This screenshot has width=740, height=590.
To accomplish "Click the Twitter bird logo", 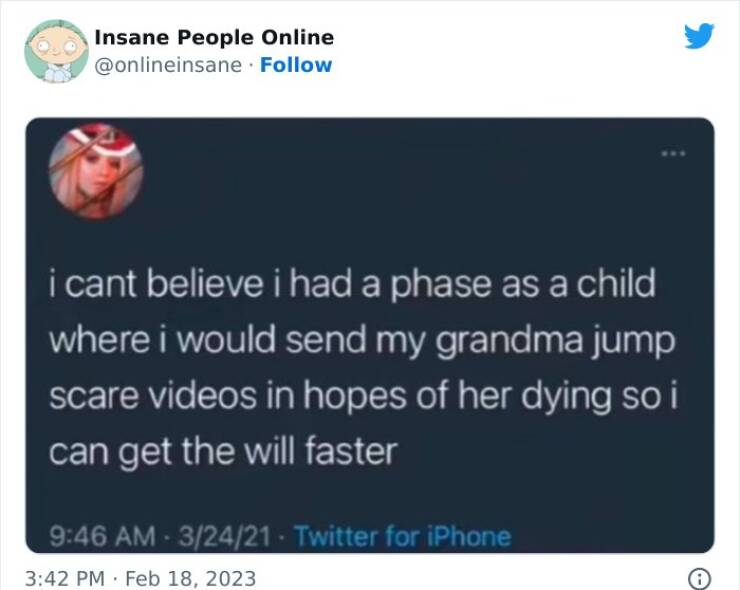I will [x=699, y=36].
